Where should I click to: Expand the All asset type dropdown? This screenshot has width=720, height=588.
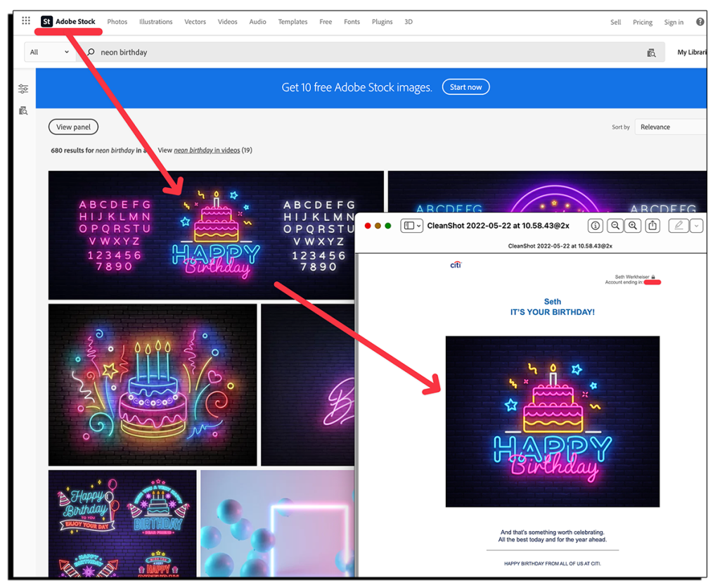[49, 52]
